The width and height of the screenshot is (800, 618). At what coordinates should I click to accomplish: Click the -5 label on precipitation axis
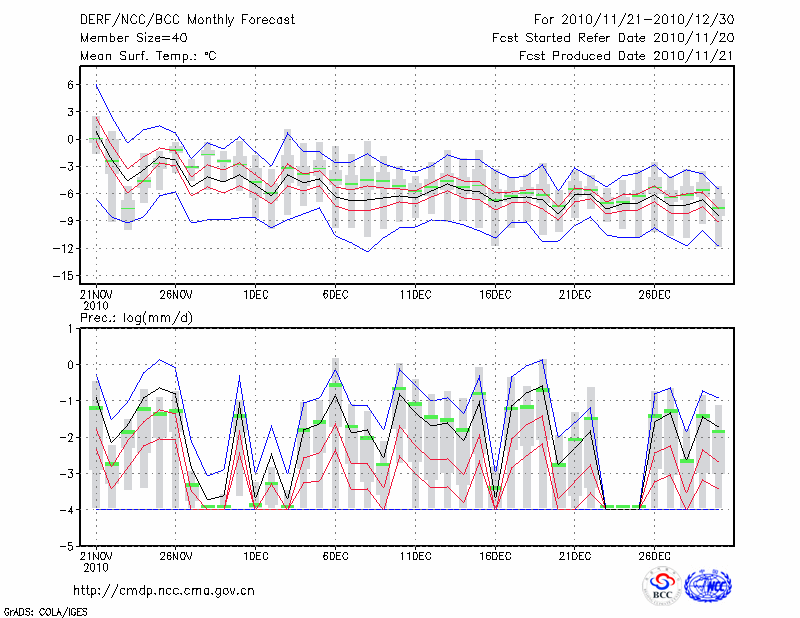67,547
